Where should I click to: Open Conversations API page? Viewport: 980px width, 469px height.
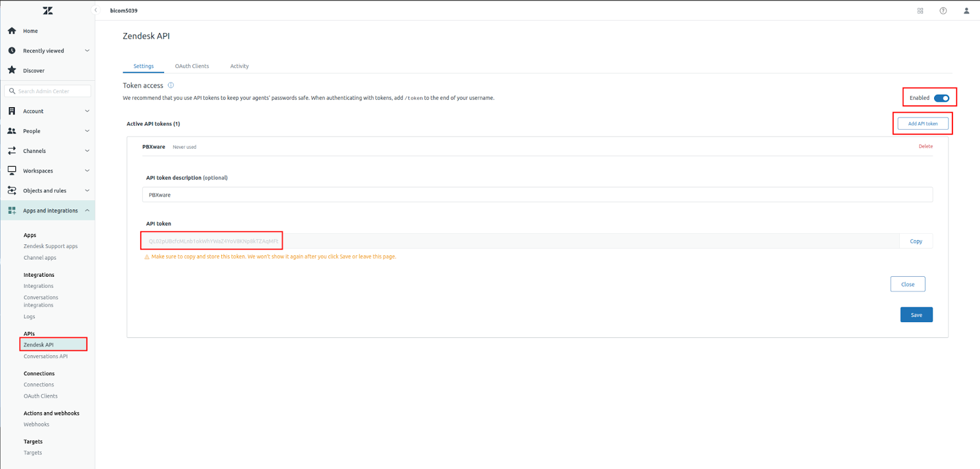point(46,356)
